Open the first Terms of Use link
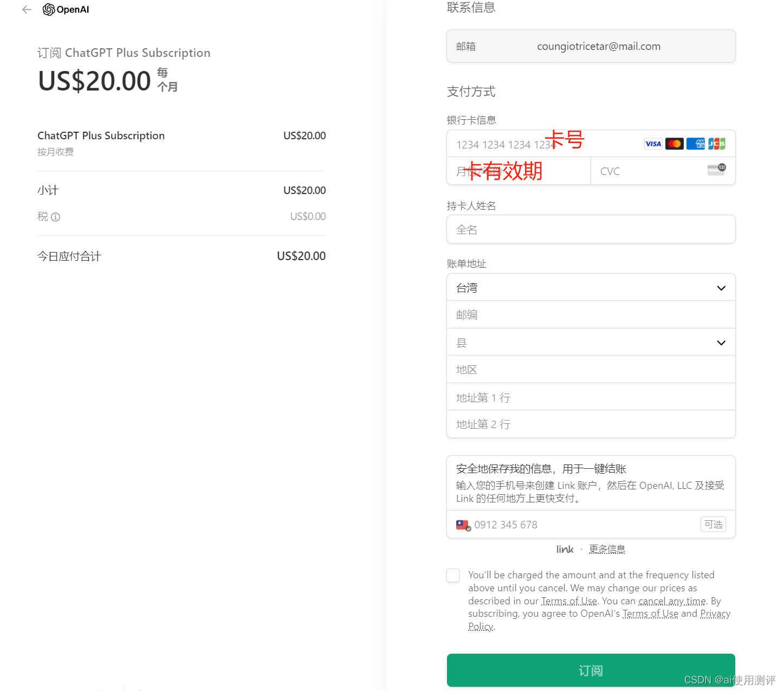The width and height of the screenshot is (784, 691). (x=569, y=601)
